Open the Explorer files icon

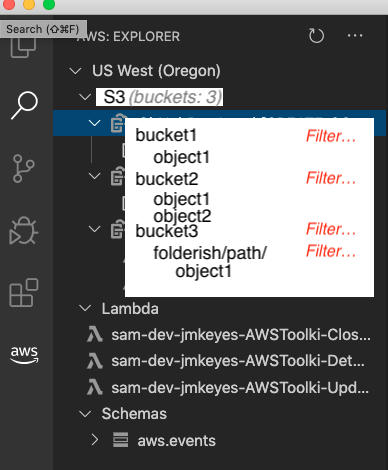[x=23, y=48]
